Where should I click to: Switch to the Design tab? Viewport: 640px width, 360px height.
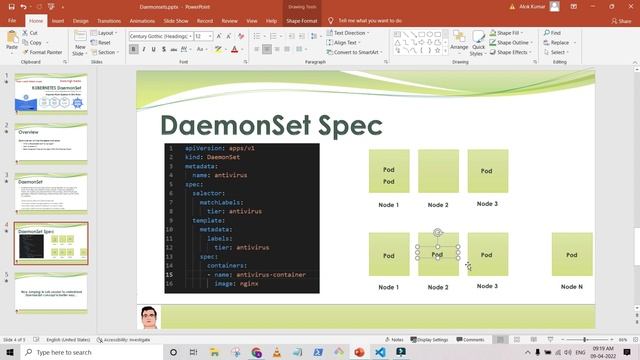pyautogui.click(x=80, y=21)
